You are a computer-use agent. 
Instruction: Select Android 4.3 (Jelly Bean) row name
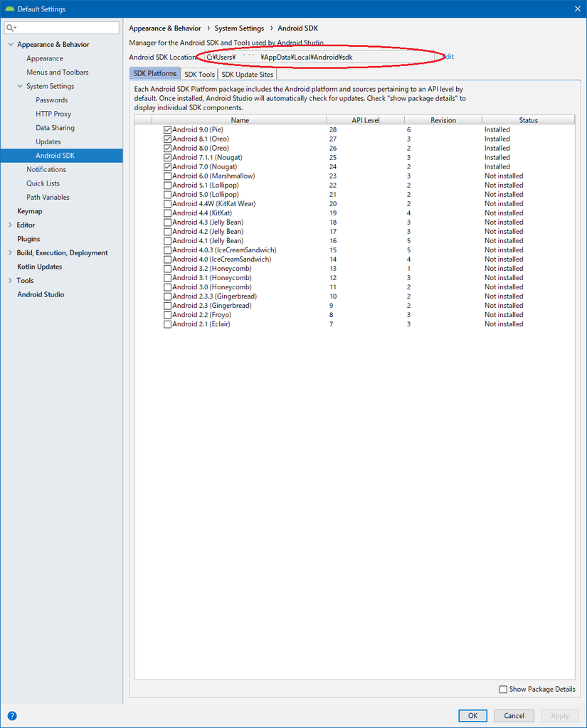[x=208, y=223]
